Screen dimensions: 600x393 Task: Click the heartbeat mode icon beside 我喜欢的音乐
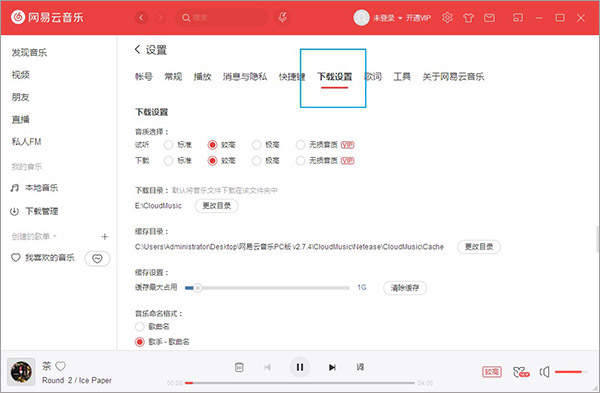tap(97, 259)
